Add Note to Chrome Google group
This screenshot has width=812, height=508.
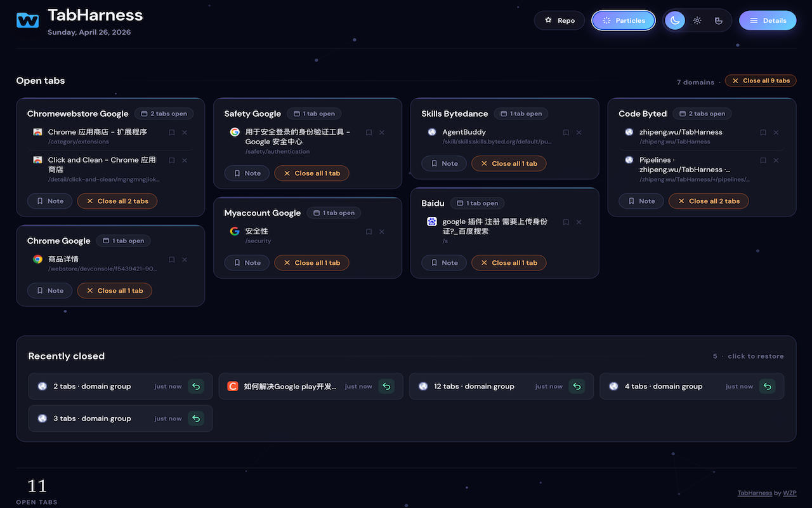(49, 291)
